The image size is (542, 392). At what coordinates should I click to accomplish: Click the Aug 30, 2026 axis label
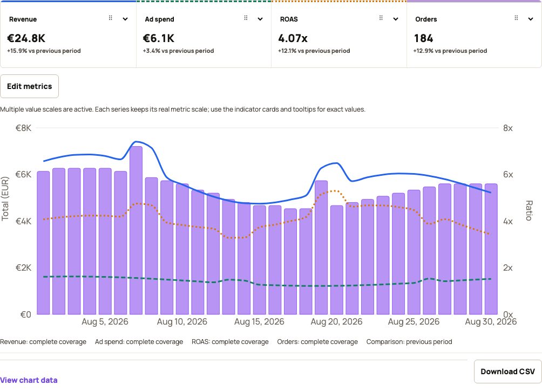pos(491,321)
